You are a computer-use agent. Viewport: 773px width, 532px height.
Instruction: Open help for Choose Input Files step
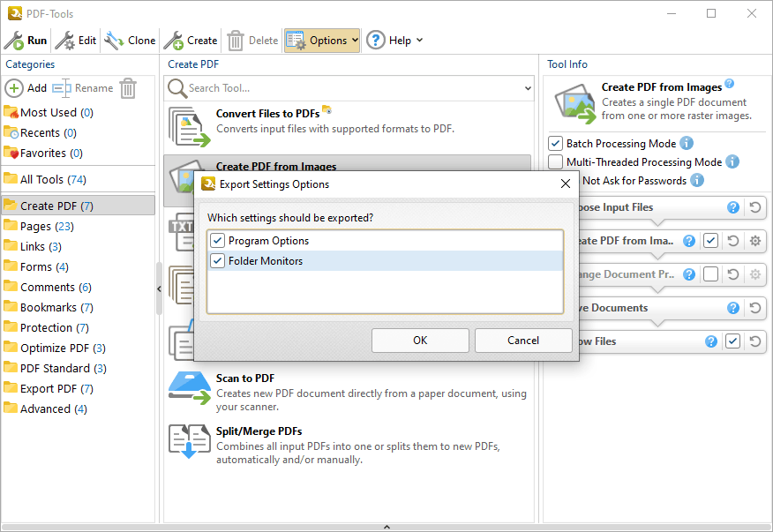[733, 207]
